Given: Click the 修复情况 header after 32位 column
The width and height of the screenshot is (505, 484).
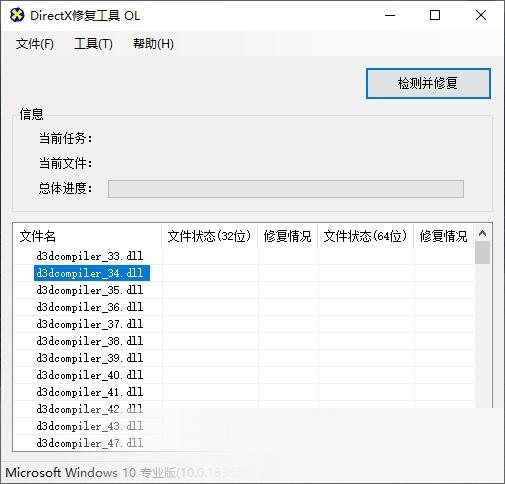Looking at the screenshot, I should 288,236.
